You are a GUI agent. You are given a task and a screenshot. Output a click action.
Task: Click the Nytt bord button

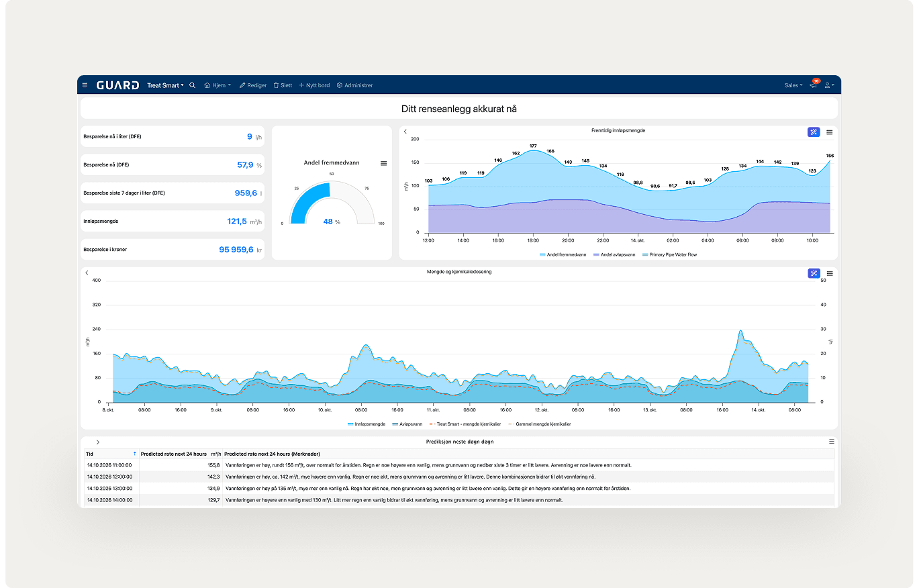pyautogui.click(x=314, y=85)
